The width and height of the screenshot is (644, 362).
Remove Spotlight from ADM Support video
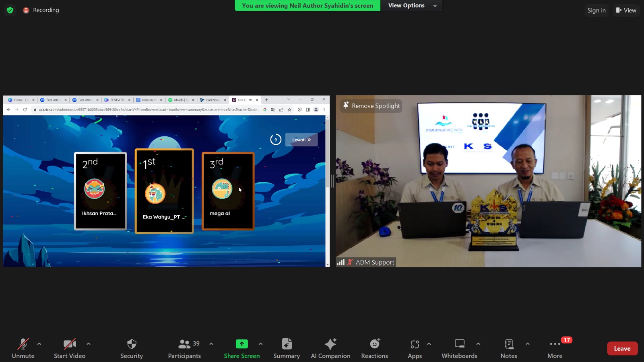pos(371,106)
